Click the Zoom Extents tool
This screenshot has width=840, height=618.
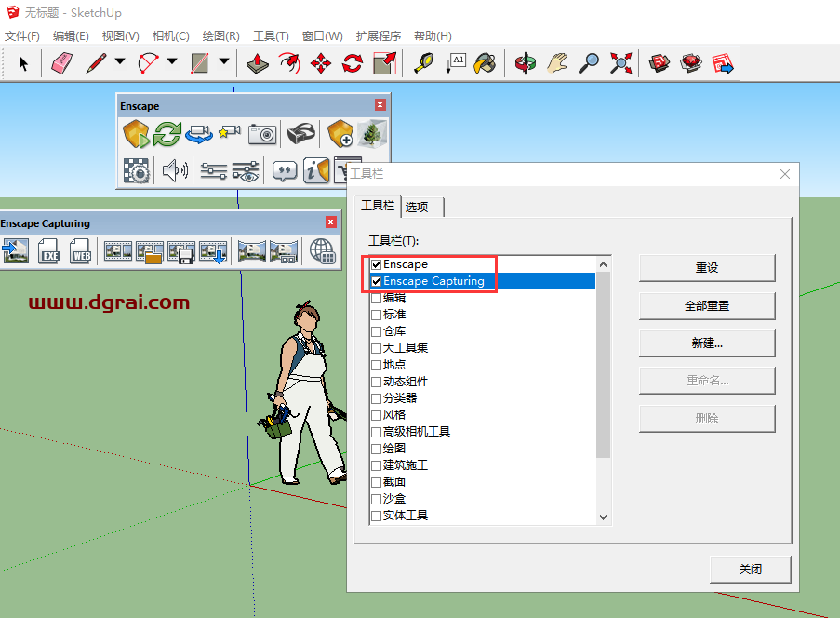620,63
